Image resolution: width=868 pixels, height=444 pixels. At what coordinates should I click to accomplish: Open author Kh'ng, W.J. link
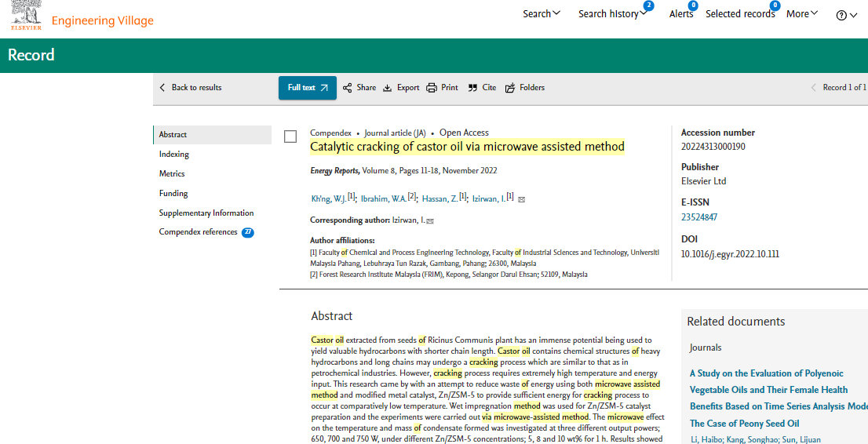pos(330,199)
